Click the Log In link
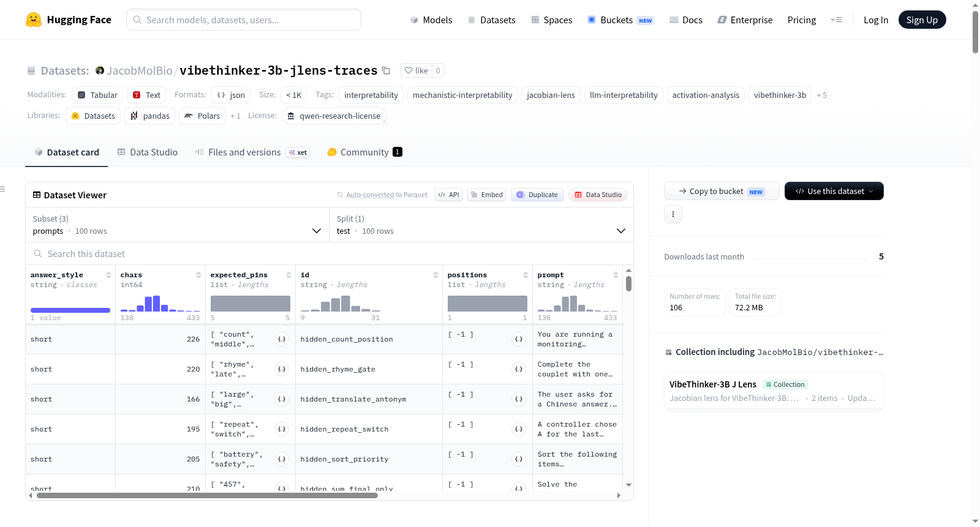Viewport: 980px width, 527px height. [876, 20]
